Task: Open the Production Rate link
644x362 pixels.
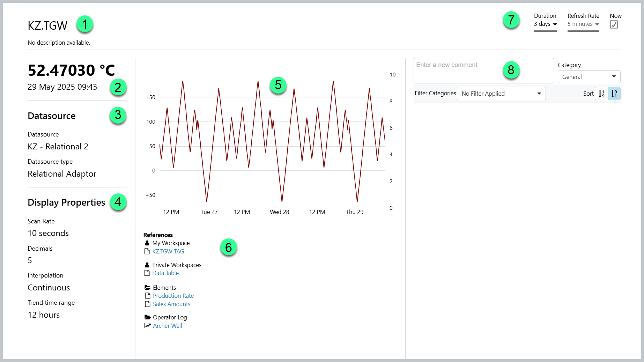Action: pyautogui.click(x=173, y=296)
